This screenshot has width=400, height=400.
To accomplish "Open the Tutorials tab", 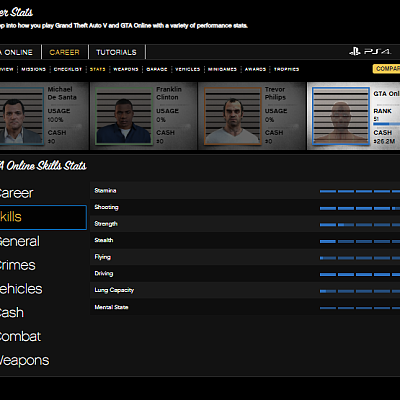I will 116,52.
